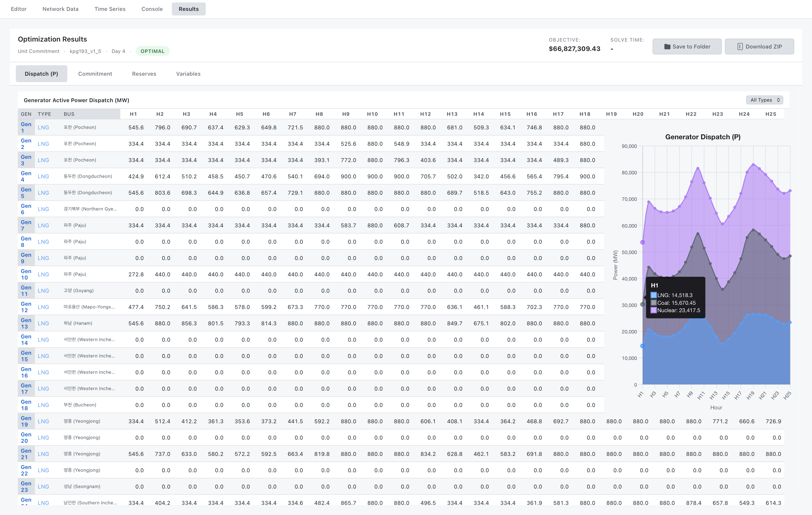Viewport: 812px width, 515px height.
Task: Open the Reserves tab
Action: 144,73
